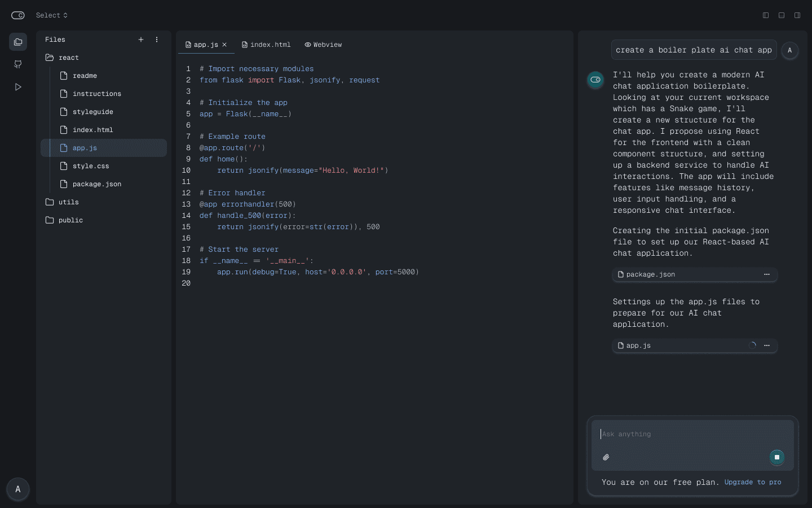Open app.js card more options

[767, 345]
